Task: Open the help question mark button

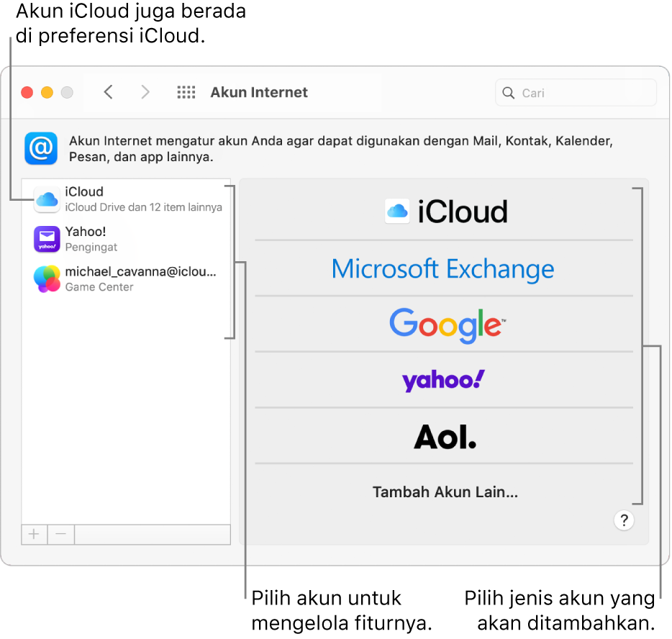Action: tap(624, 520)
